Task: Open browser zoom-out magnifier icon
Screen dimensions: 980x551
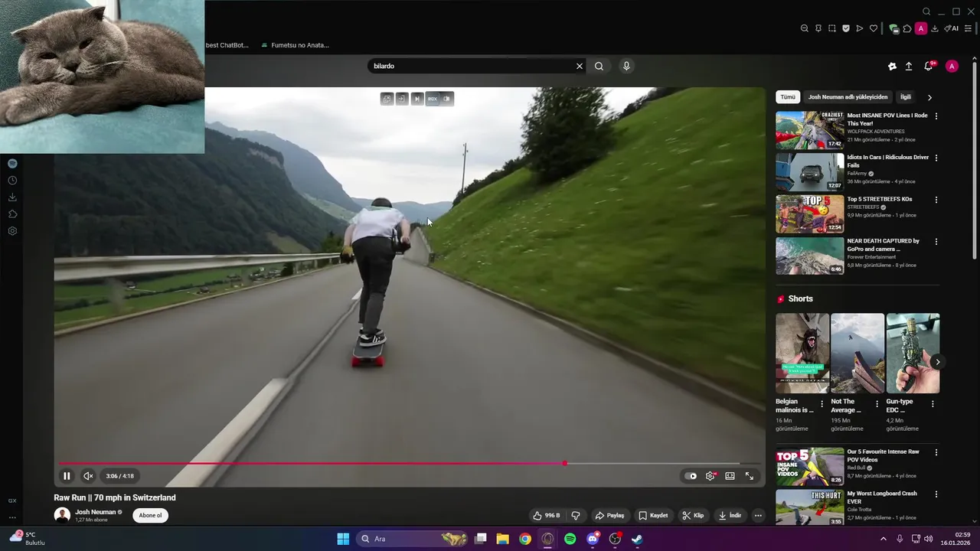Action: (804, 28)
